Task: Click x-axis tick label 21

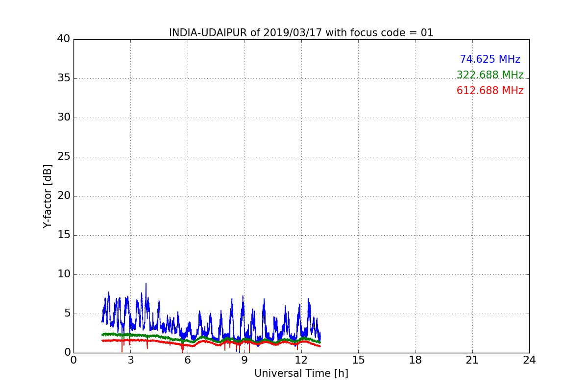Action: (472, 360)
